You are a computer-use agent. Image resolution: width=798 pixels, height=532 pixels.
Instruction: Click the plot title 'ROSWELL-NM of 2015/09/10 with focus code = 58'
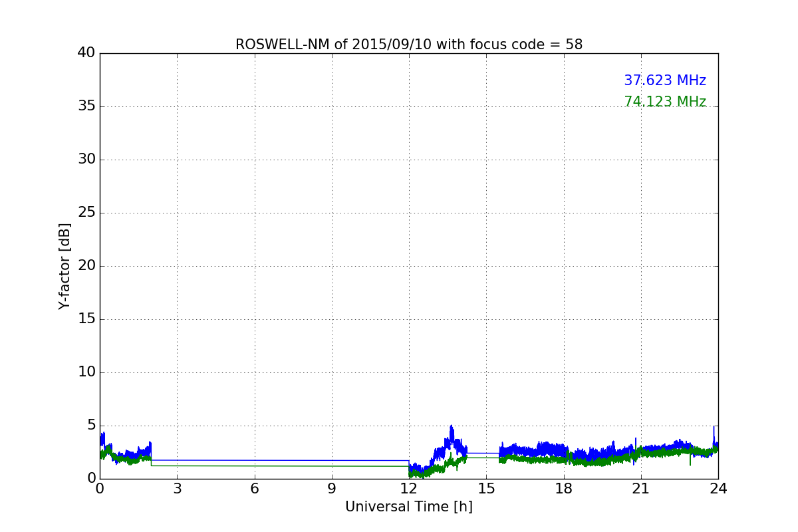point(409,45)
